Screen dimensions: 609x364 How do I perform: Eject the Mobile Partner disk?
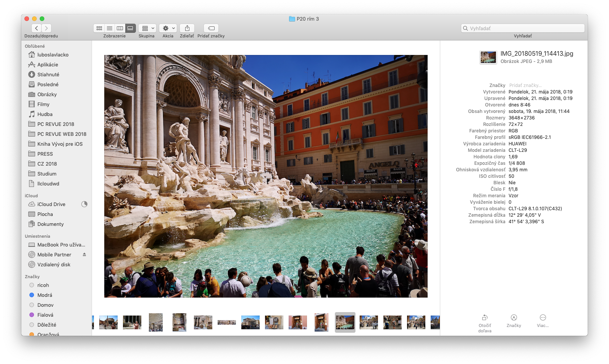(x=84, y=254)
